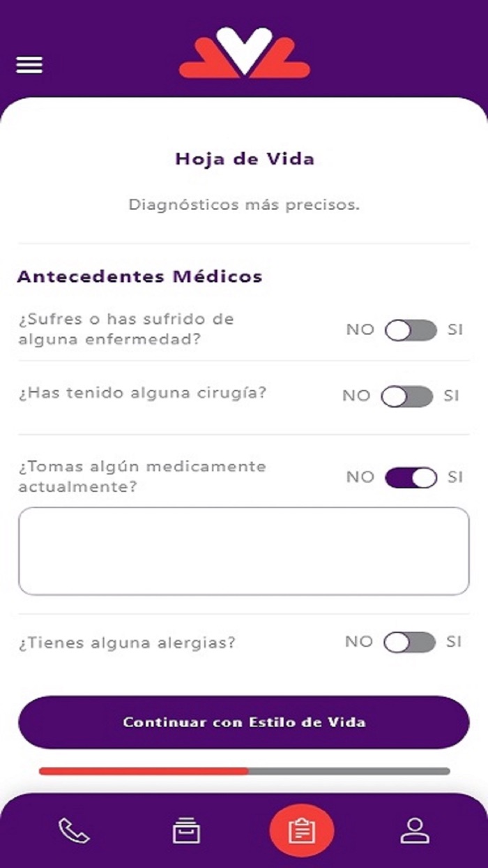Viewport: 488px width, 868px height.
Task: Open the profile icon in bottom bar
Action: pos(415,830)
